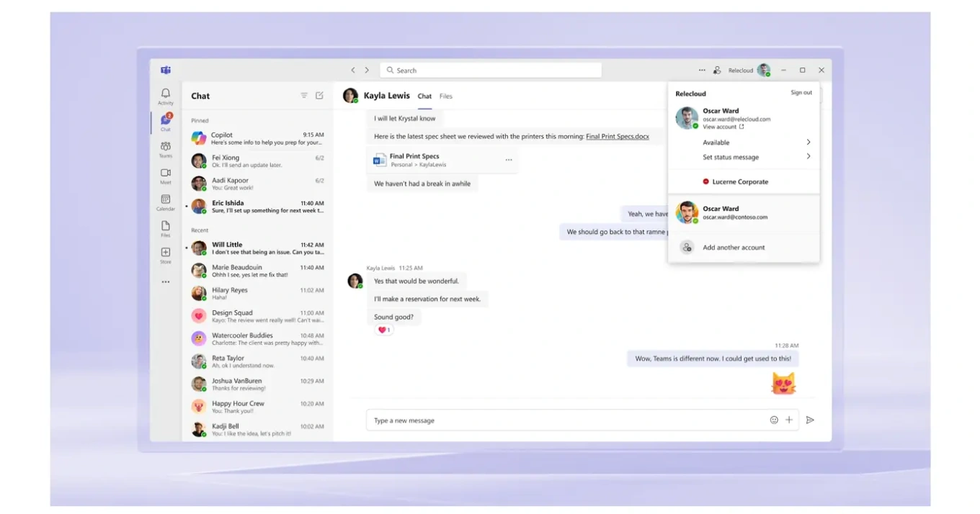Click the Sign out link

[x=801, y=93]
